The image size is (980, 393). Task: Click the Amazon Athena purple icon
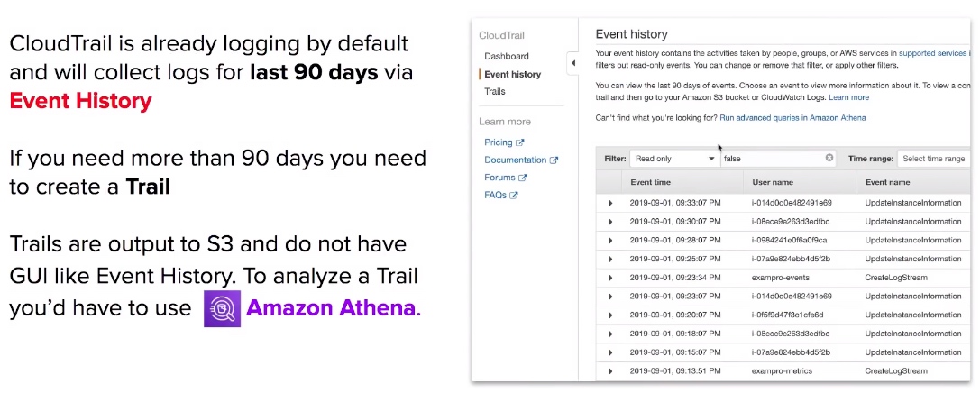(222, 309)
